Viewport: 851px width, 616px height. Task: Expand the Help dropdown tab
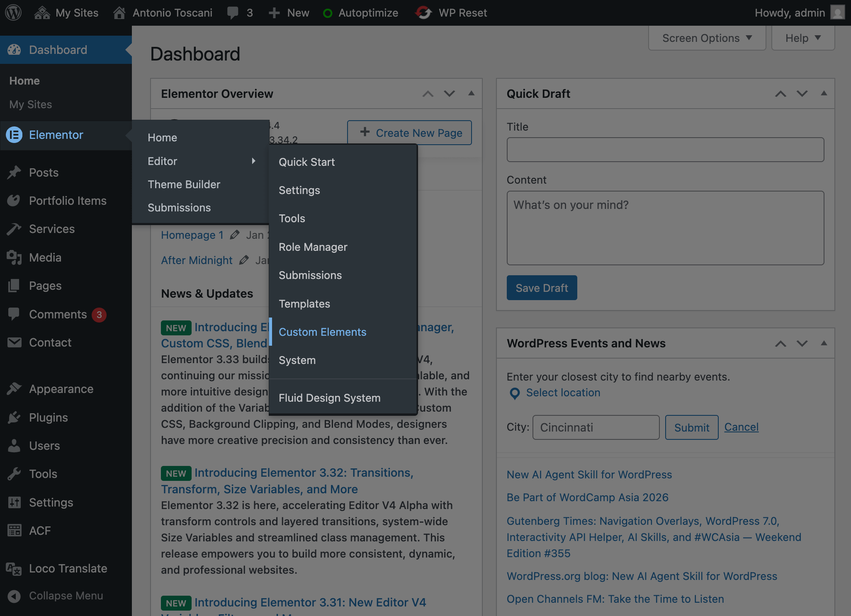pos(802,38)
